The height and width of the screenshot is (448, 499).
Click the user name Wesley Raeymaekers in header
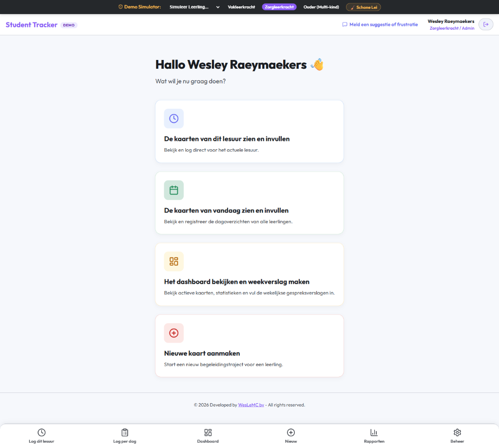click(451, 21)
